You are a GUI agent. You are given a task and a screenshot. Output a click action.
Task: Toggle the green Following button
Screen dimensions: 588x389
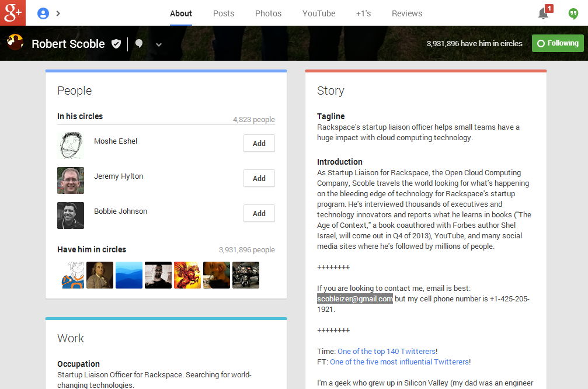coord(558,43)
